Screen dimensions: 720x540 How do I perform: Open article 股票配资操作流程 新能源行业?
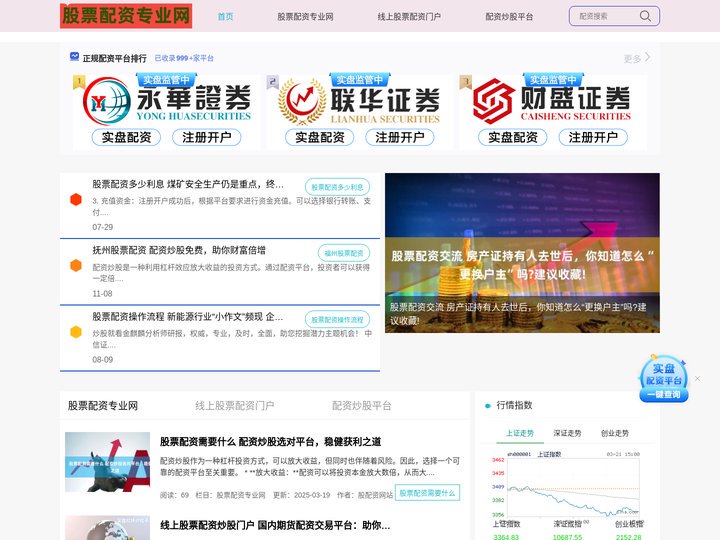pos(187,316)
